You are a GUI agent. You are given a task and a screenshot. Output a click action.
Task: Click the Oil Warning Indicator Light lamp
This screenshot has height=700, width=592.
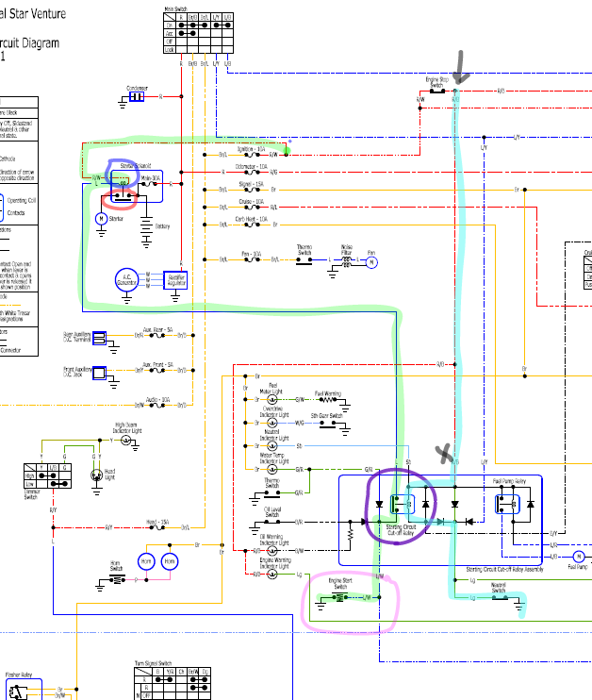tap(271, 550)
